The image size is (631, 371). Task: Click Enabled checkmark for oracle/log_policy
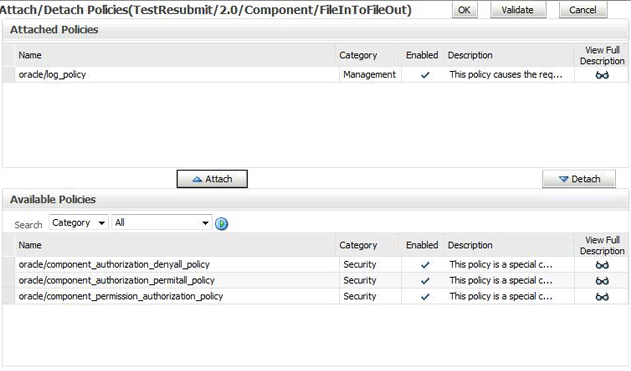pyautogui.click(x=425, y=75)
